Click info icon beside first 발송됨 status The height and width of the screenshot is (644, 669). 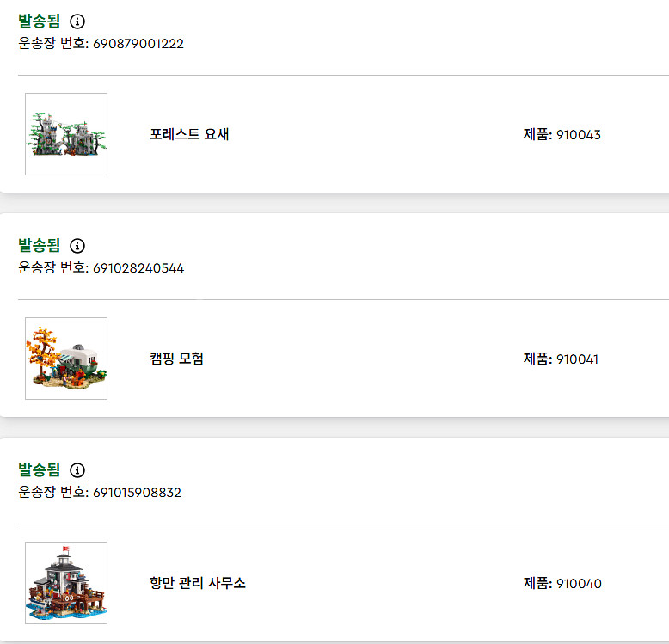[x=77, y=21]
